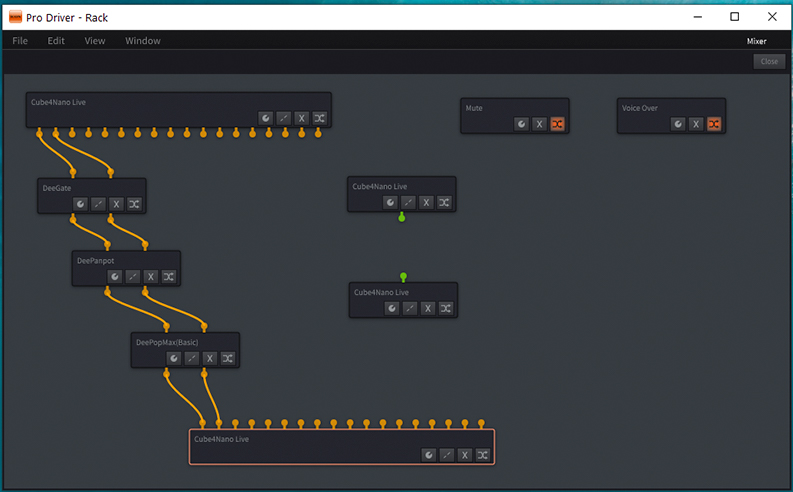793x492 pixels.
Task: Click the last orange input port of the orange-outlined Cube4Nano Live
Action: pyautogui.click(x=481, y=423)
